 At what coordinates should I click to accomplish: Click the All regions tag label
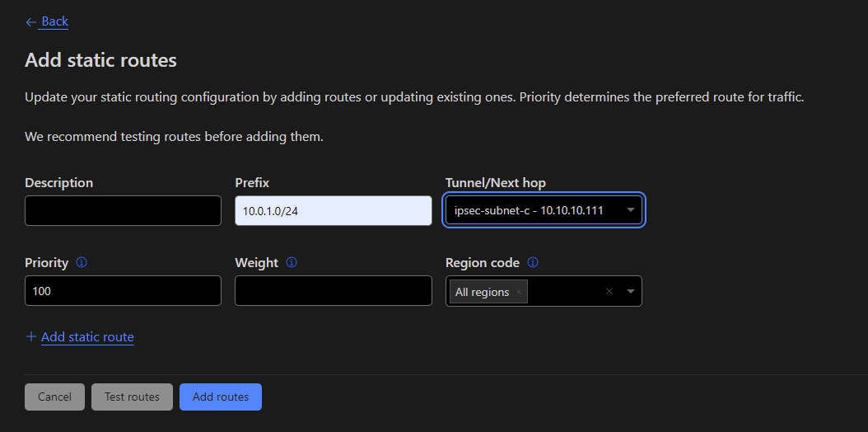[x=483, y=292]
